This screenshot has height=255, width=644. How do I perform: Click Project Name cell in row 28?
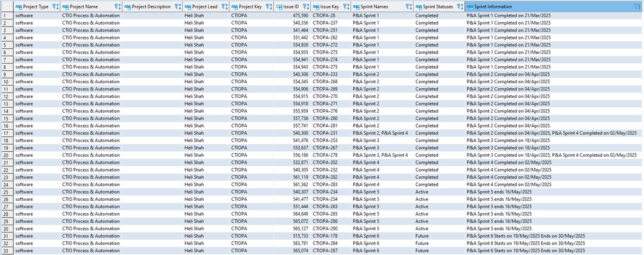tap(91, 214)
